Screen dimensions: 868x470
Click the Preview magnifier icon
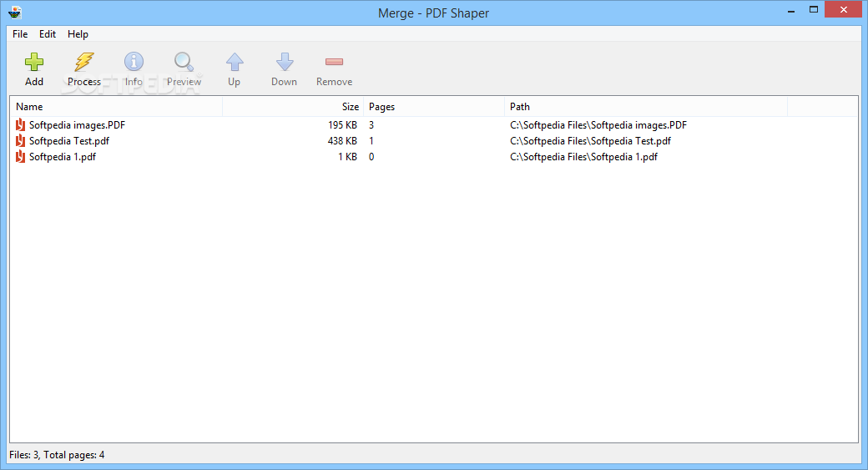(x=184, y=62)
